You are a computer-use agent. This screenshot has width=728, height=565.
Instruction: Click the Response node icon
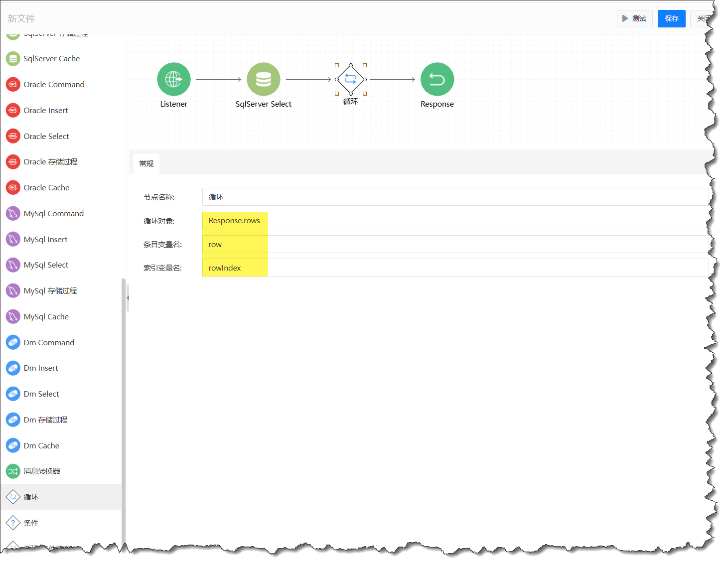[437, 79]
